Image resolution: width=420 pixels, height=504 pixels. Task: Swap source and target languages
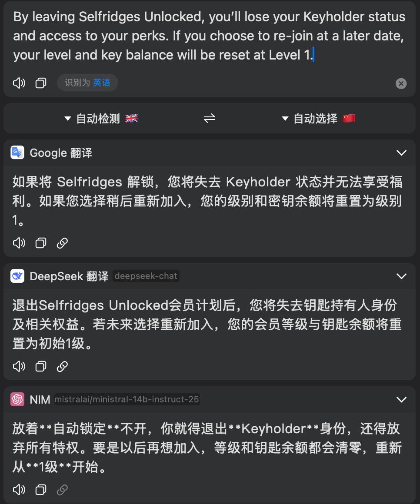pyautogui.click(x=210, y=119)
